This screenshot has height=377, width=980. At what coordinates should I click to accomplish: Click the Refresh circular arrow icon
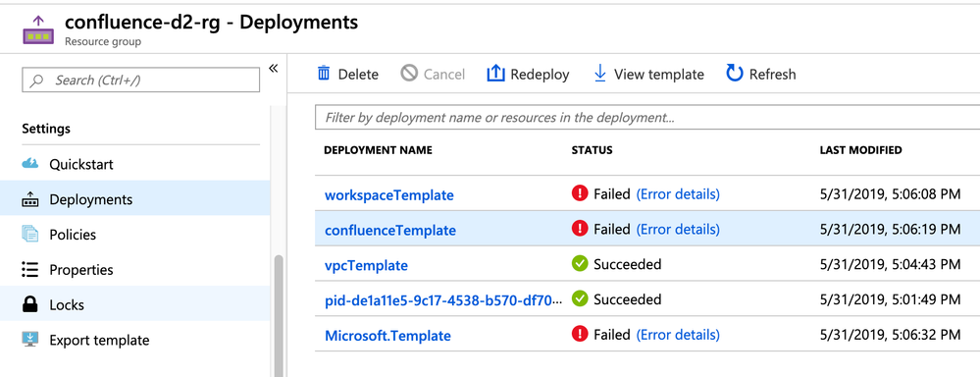735,74
